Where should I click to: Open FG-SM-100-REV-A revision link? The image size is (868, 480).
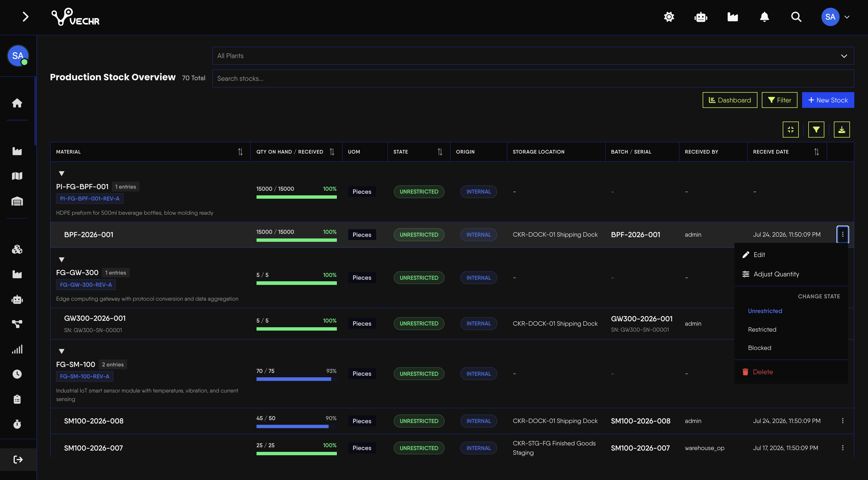point(84,376)
